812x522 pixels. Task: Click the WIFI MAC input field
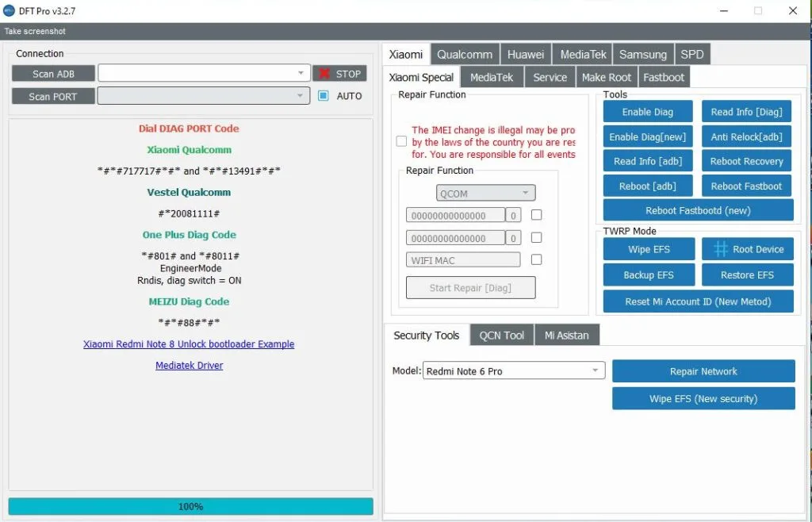click(x=463, y=260)
